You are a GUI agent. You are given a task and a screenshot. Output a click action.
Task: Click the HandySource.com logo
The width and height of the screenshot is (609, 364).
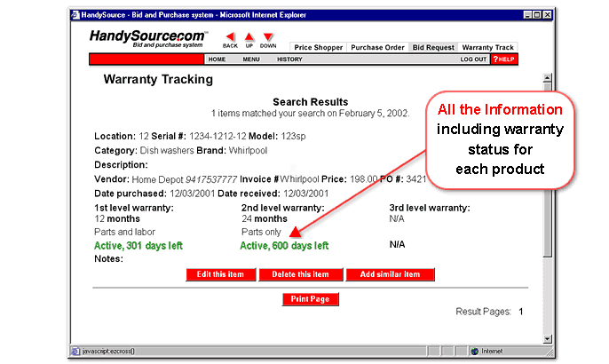click(148, 39)
